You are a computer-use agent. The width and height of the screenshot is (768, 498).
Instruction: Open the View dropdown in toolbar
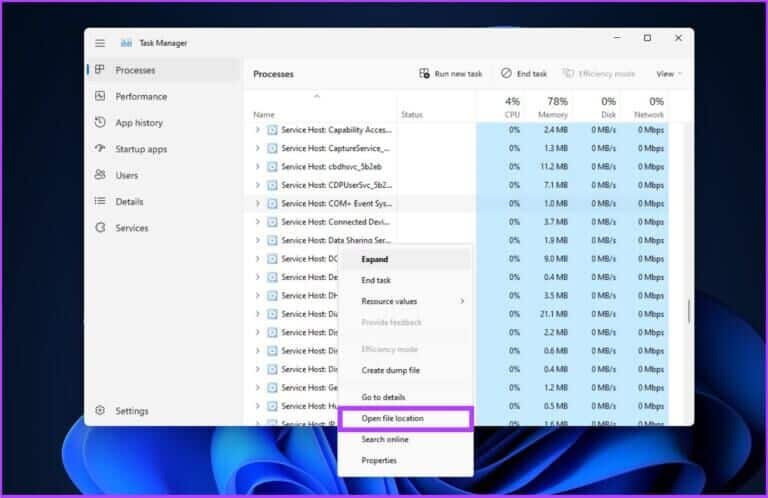coord(669,74)
